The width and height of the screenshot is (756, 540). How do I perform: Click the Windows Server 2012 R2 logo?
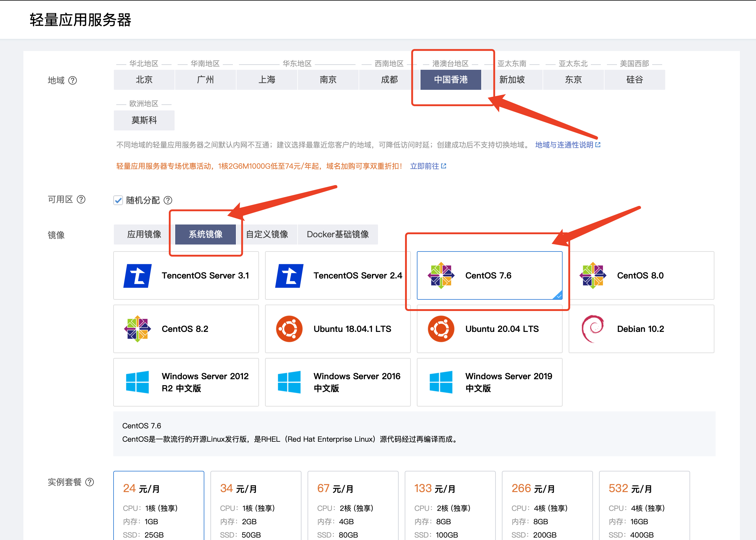138,382
